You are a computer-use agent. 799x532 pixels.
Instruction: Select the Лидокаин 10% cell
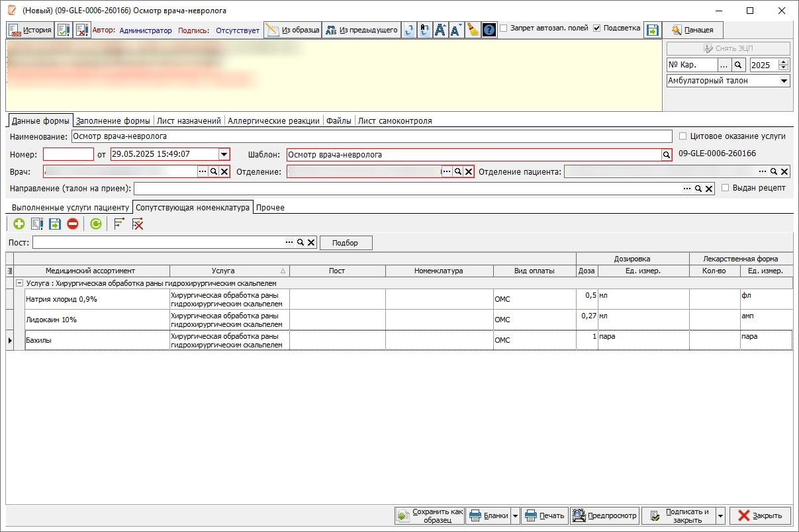(97, 320)
